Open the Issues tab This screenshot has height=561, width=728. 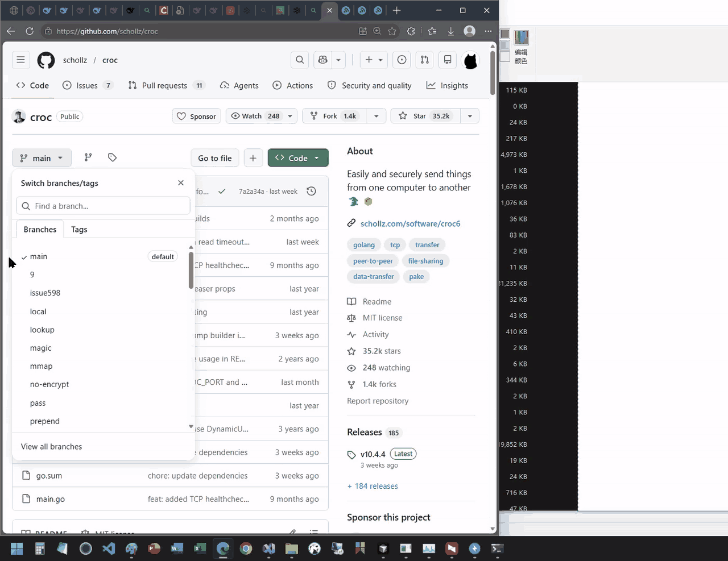pos(88,85)
